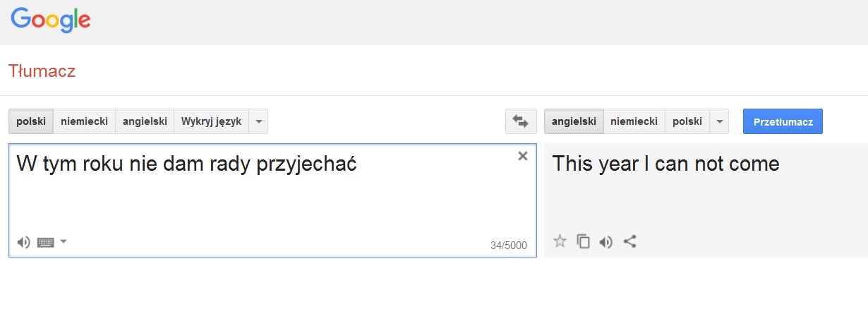Click the Przetłumacz button
The image size is (868, 321).
[x=783, y=121]
